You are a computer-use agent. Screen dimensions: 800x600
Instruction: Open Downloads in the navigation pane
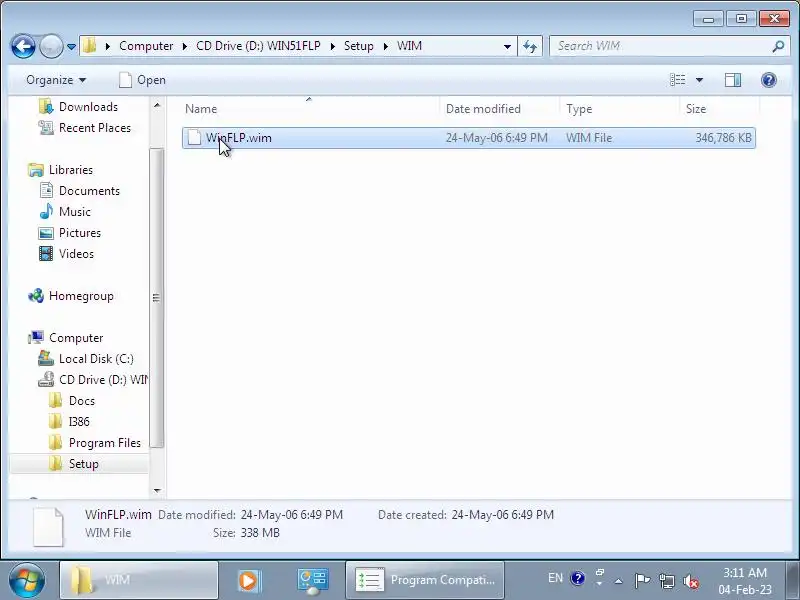79,107
